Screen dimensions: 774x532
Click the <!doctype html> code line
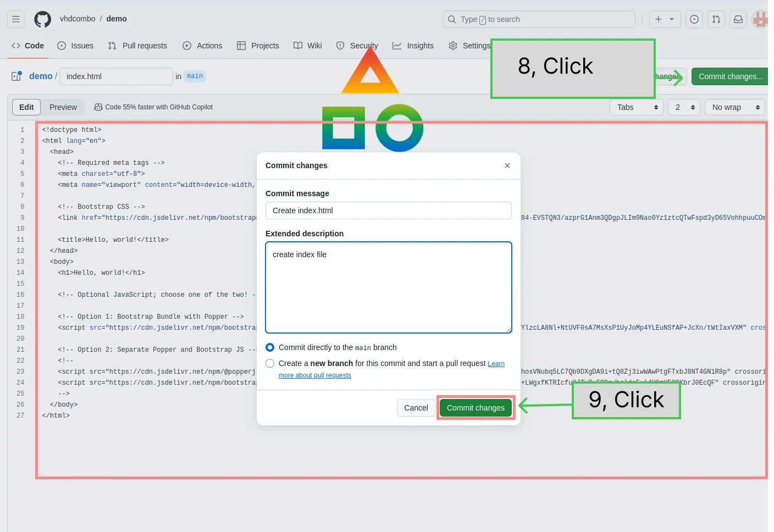click(72, 130)
